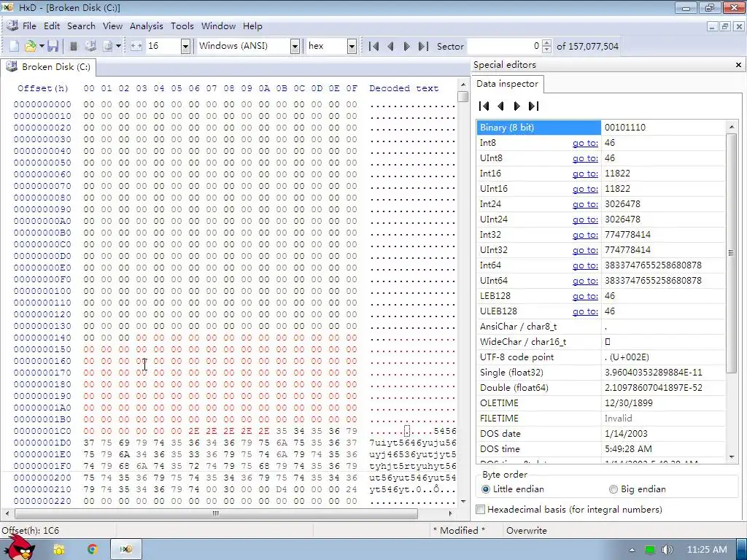Go to first sector button

point(373,46)
